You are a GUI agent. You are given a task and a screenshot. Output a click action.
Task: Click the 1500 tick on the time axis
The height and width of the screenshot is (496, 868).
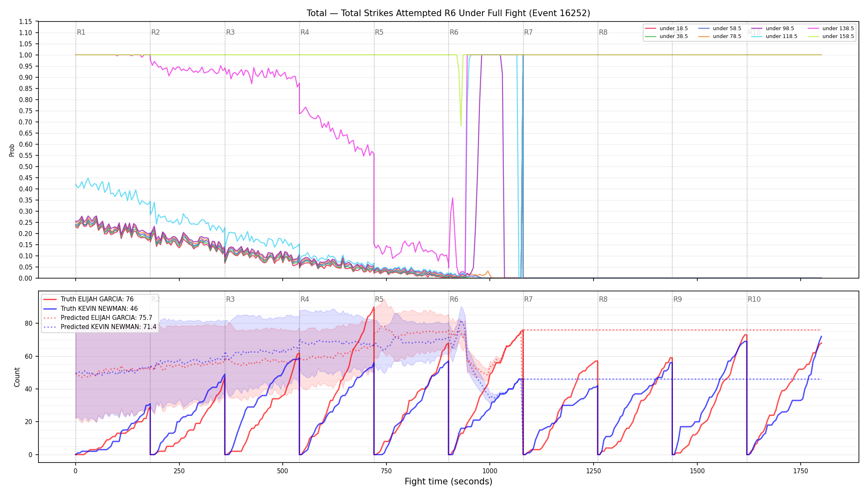[x=697, y=471]
